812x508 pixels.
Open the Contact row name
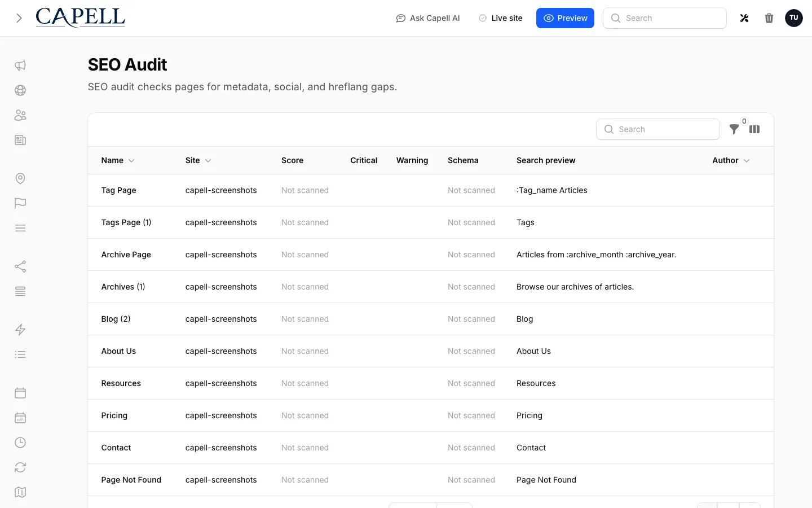pos(116,448)
